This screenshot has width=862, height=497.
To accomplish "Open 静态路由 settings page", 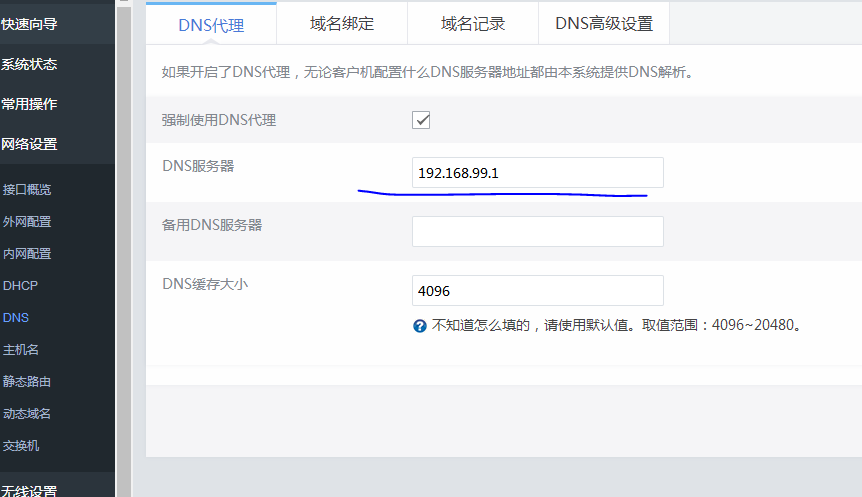I will pos(27,381).
